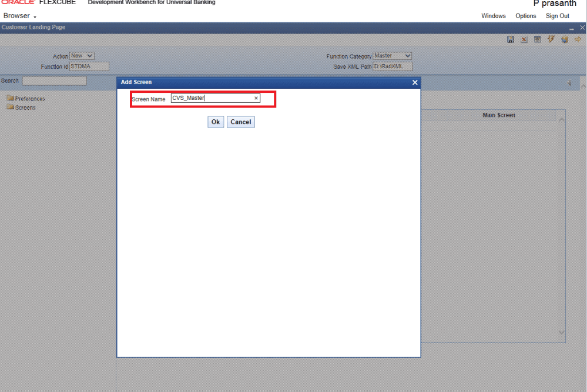Click the small left arrow beside Search bar
Screen dimensions: 587x392
(569, 83)
